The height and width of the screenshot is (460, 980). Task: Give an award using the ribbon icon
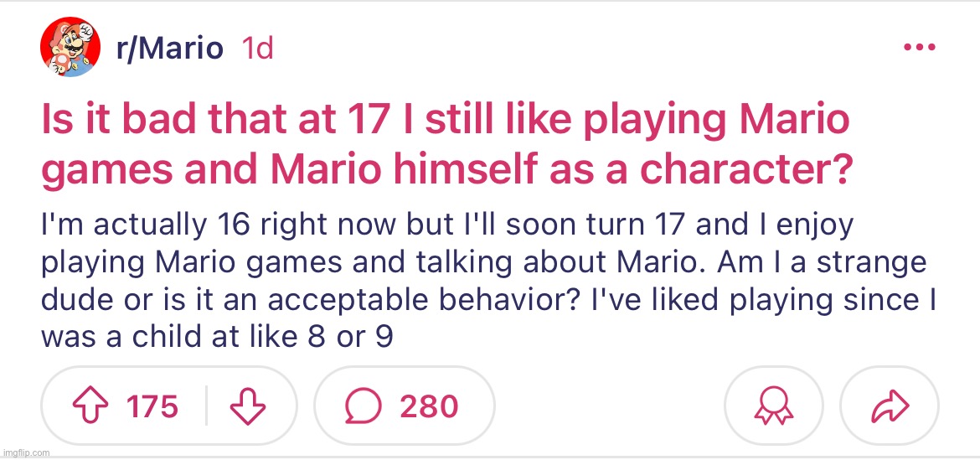774,406
